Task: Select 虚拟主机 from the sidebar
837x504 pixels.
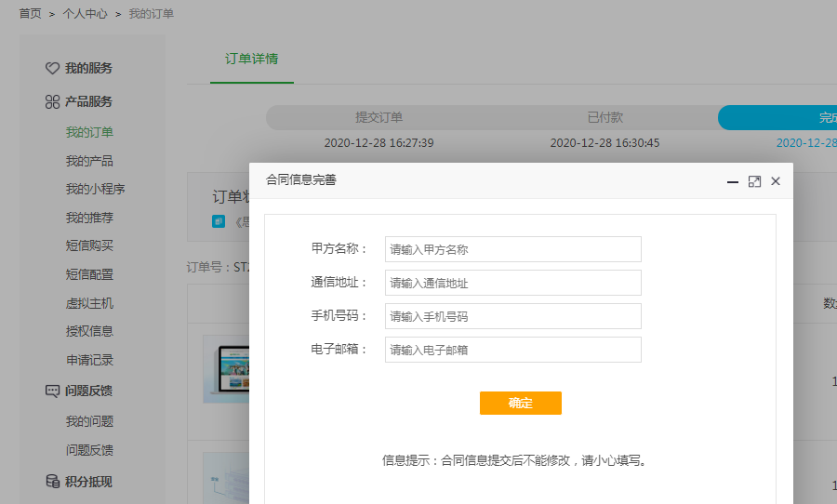Action: tap(89, 303)
